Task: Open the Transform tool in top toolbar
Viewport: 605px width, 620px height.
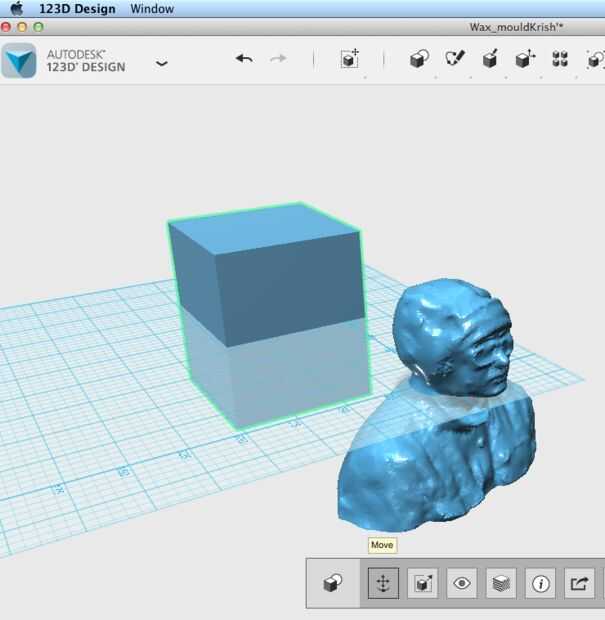Action: [x=350, y=59]
